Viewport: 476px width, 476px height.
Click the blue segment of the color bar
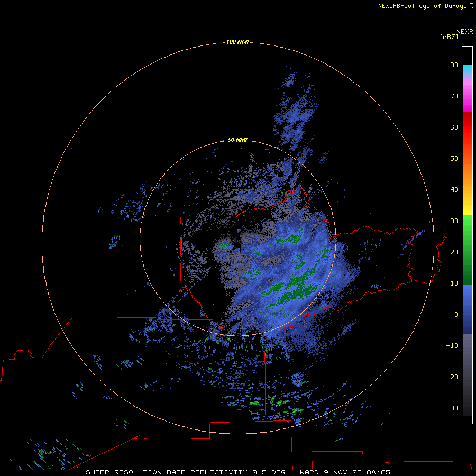tap(467, 309)
